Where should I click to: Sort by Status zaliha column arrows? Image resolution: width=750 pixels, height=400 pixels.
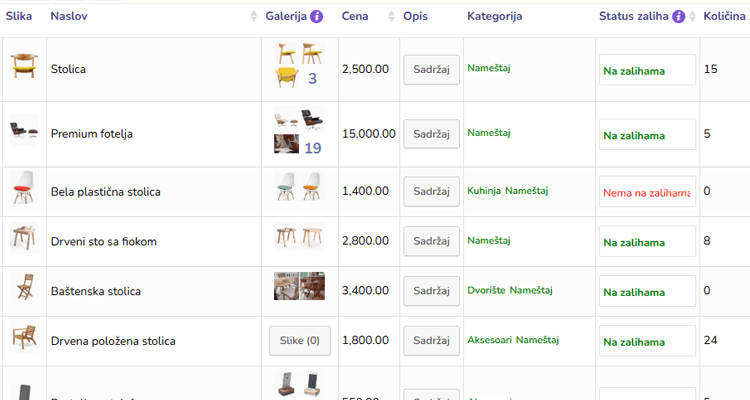point(692,17)
